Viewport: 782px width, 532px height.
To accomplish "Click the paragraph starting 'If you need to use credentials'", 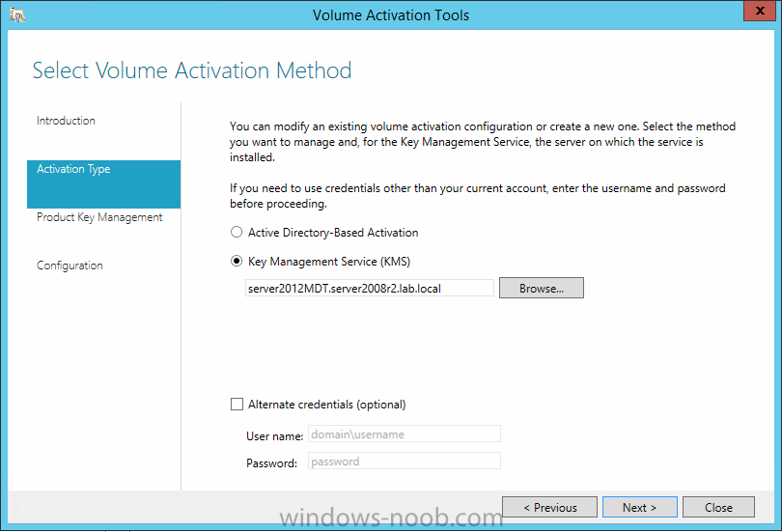I will pos(477,196).
